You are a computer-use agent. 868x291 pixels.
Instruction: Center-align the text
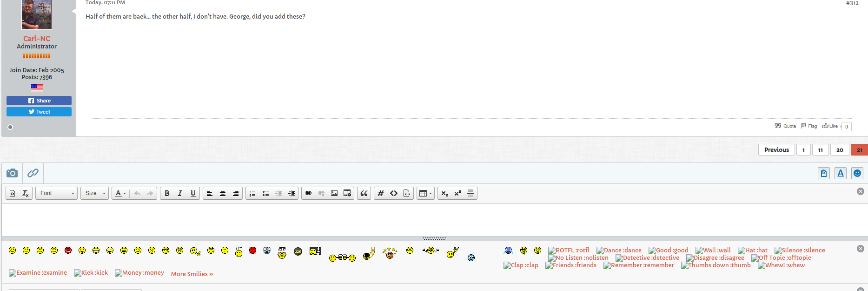click(x=223, y=193)
